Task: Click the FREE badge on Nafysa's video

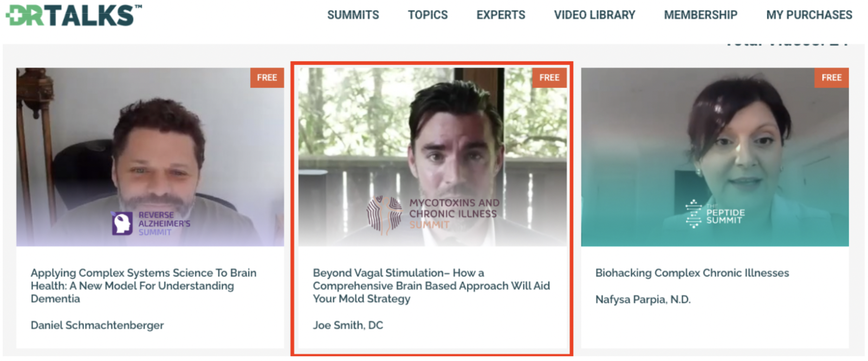Action: point(832,78)
